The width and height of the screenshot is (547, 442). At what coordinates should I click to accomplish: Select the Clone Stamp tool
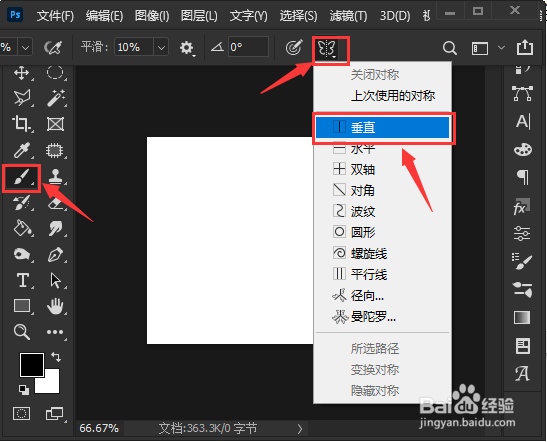pyautogui.click(x=56, y=177)
